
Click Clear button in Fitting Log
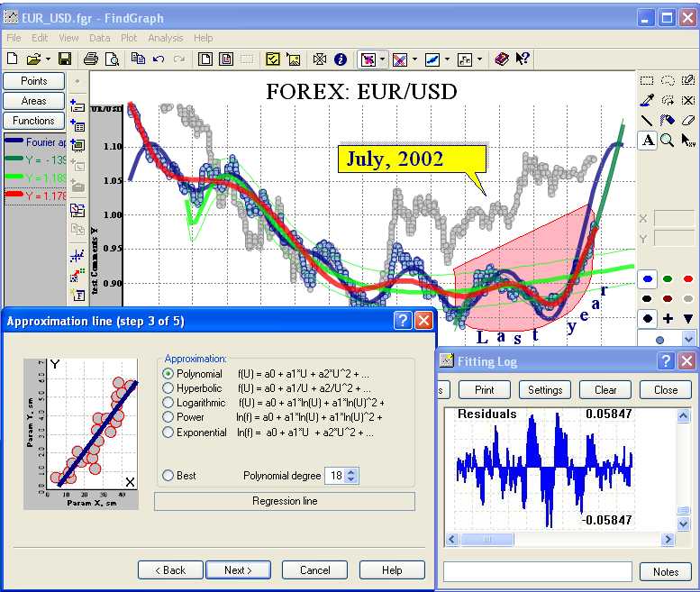click(x=605, y=390)
